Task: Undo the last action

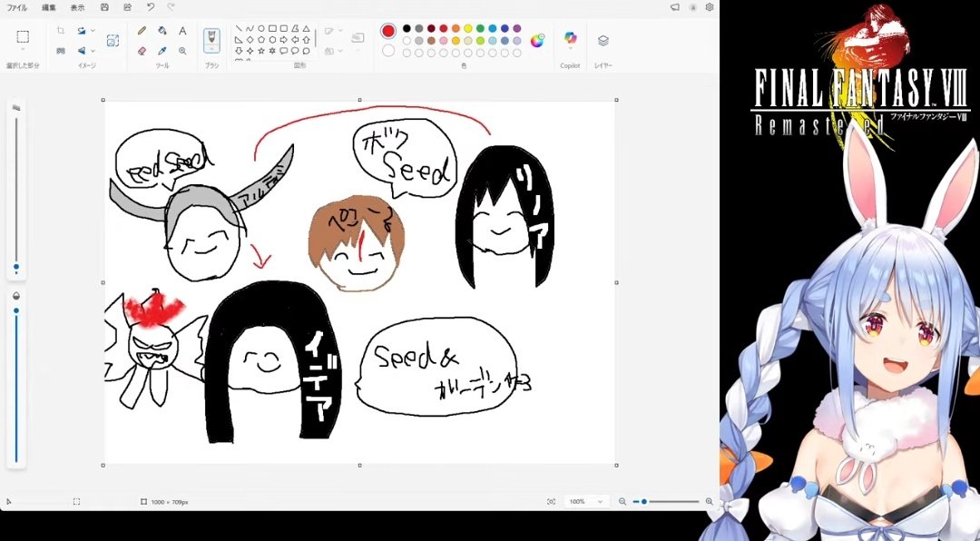Action: point(150,7)
